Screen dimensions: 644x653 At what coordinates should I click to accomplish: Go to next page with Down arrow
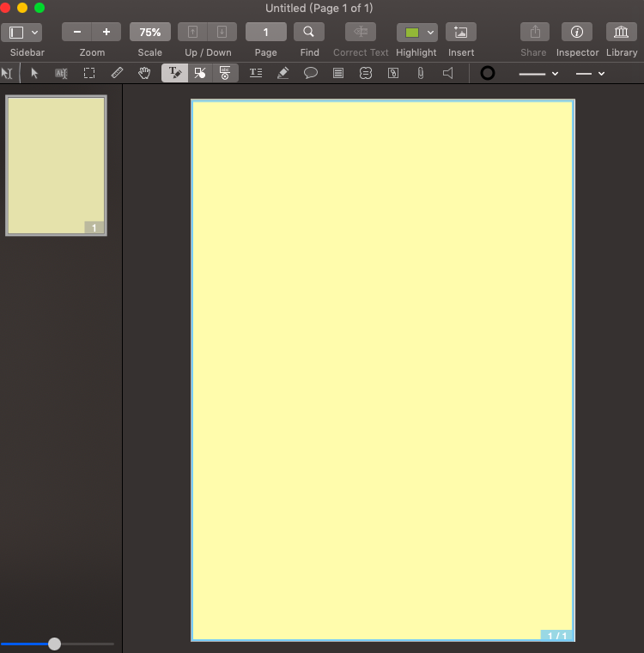(222, 32)
